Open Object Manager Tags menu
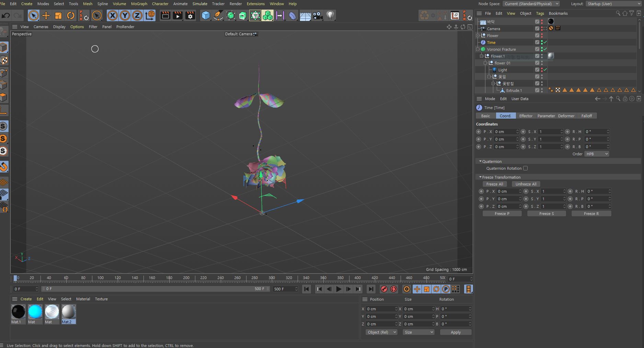This screenshot has height=348, width=644. point(540,13)
